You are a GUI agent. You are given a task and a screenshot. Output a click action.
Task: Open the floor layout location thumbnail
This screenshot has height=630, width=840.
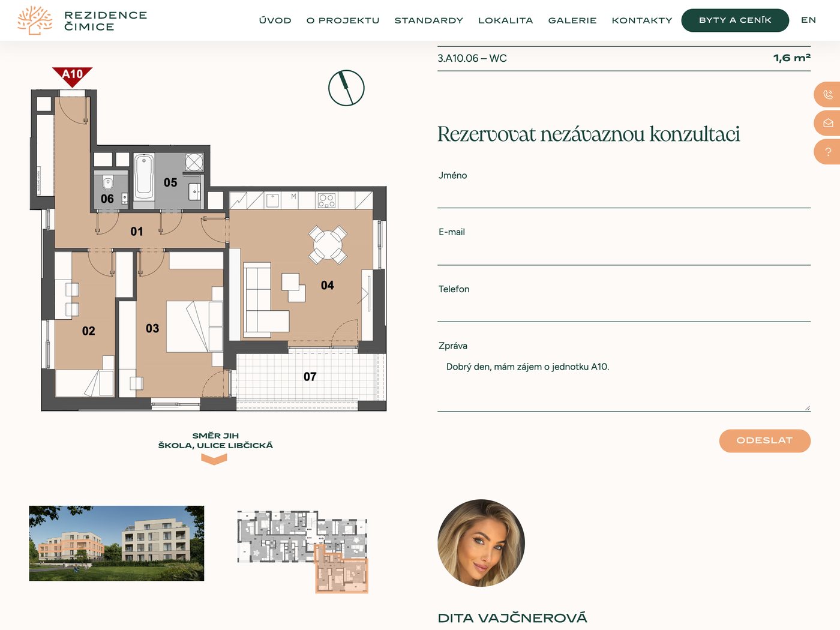pos(302,552)
